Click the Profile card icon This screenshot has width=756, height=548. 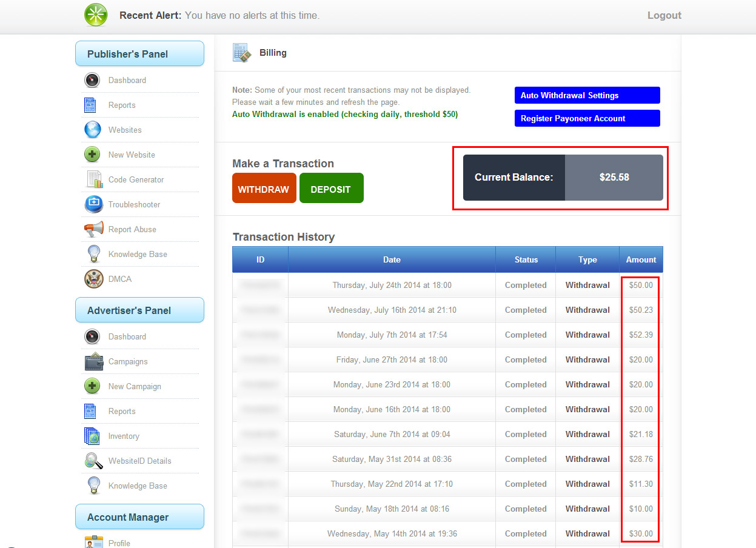tap(94, 543)
